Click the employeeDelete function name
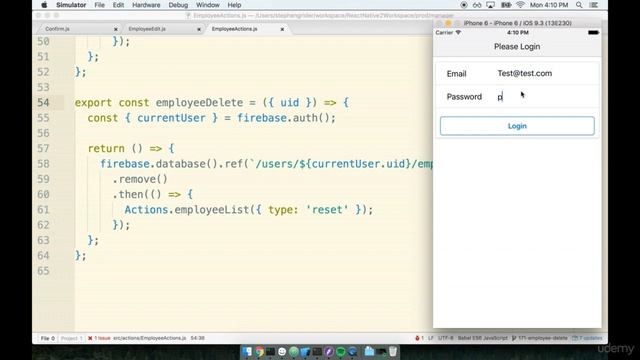The width and height of the screenshot is (640, 360). coord(199,102)
